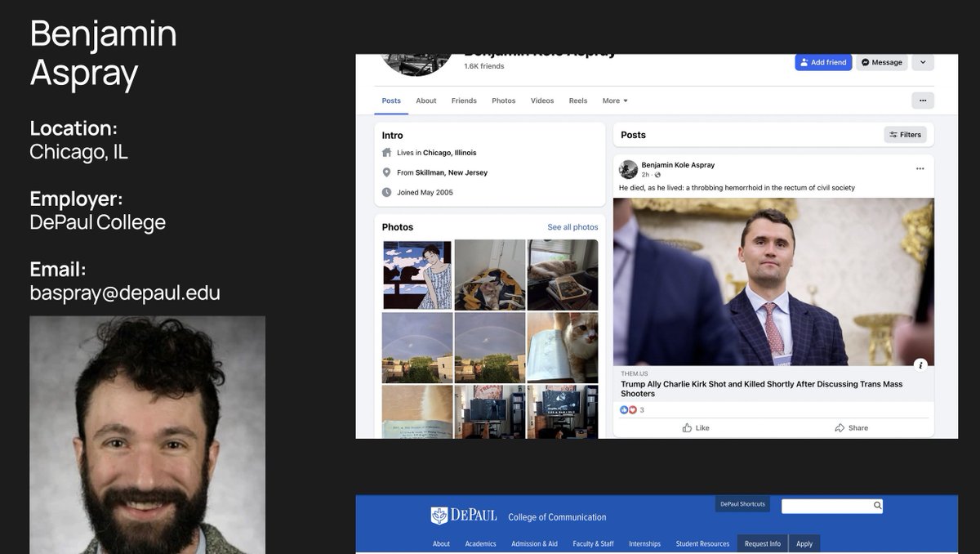Click the DePaul site search field
Screen dimensions: 980x554
tap(826, 506)
